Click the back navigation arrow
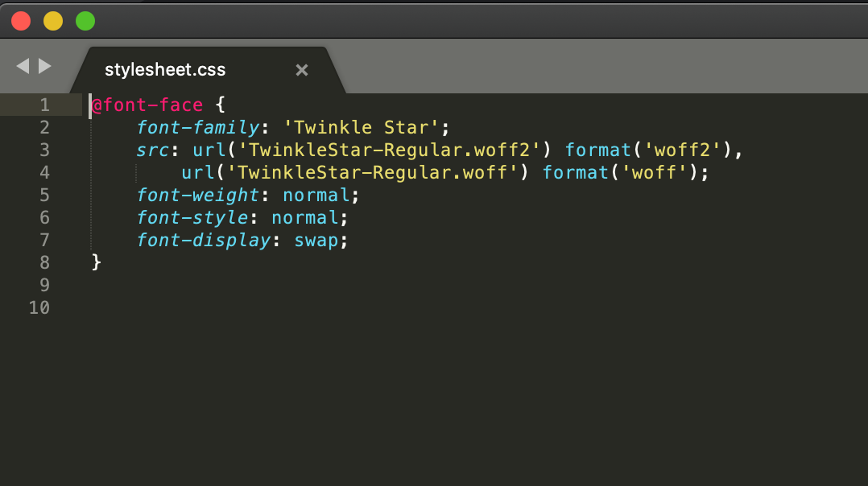868x486 pixels. click(x=22, y=68)
